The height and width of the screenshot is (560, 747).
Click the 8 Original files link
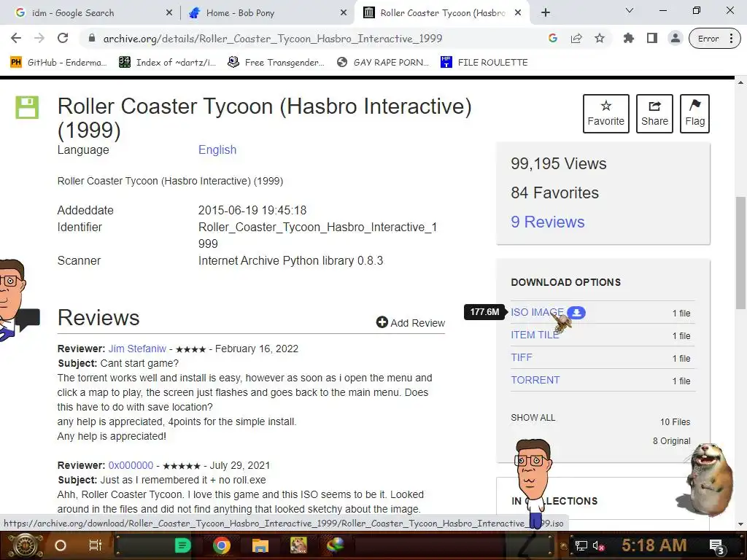pos(671,441)
